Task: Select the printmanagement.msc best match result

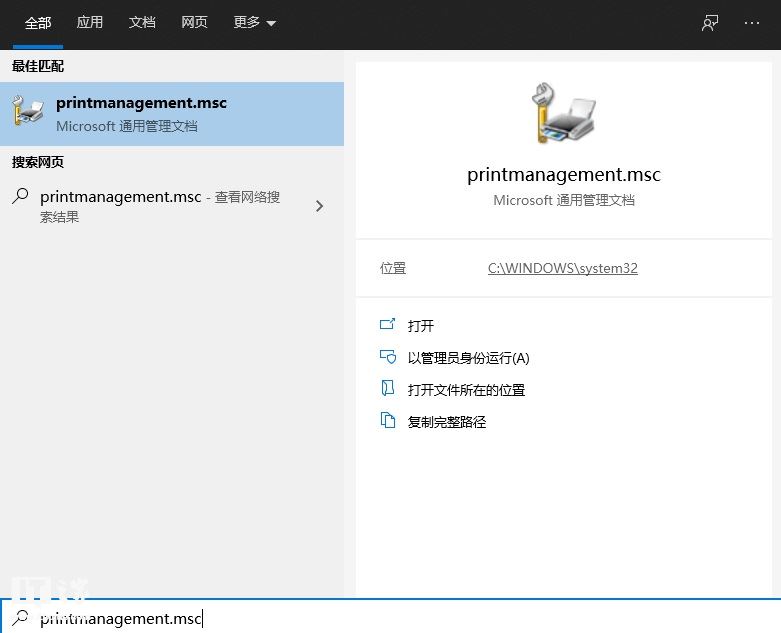Action: click(x=172, y=114)
